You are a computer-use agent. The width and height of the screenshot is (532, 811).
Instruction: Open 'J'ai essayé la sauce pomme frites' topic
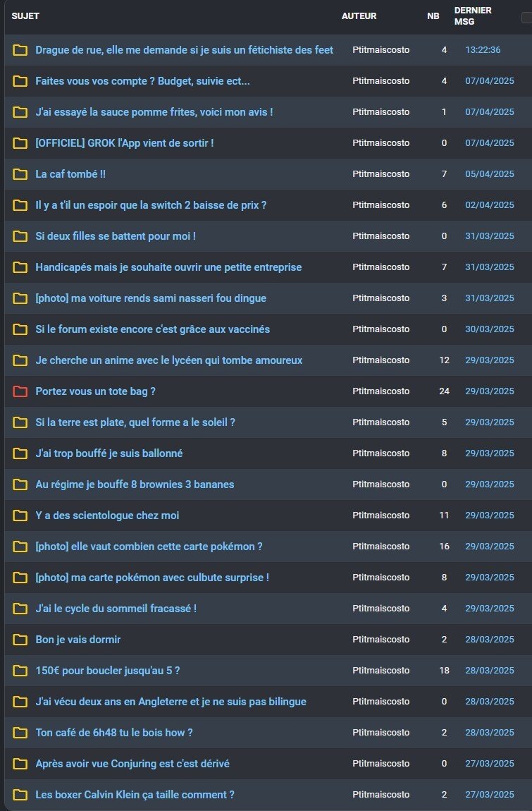154,112
